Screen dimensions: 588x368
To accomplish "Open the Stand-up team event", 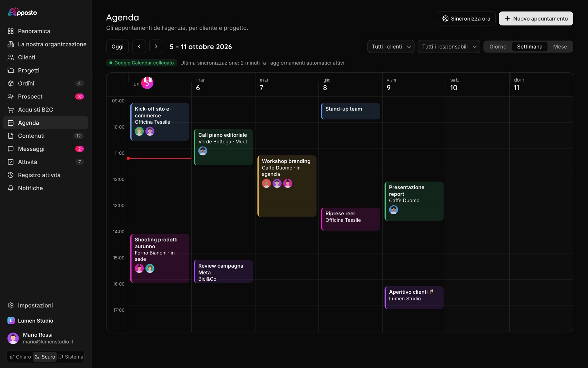I will click(351, 111).
